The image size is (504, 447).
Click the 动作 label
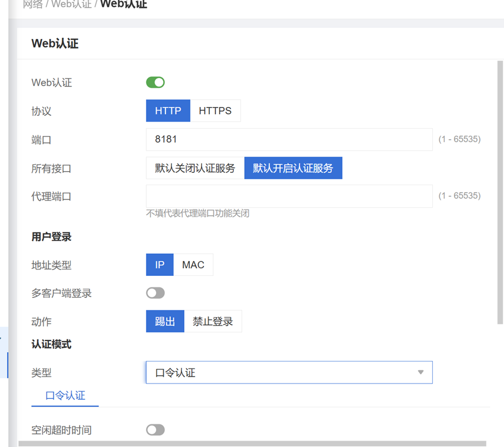pyautogui.click(x=41, y=321)
